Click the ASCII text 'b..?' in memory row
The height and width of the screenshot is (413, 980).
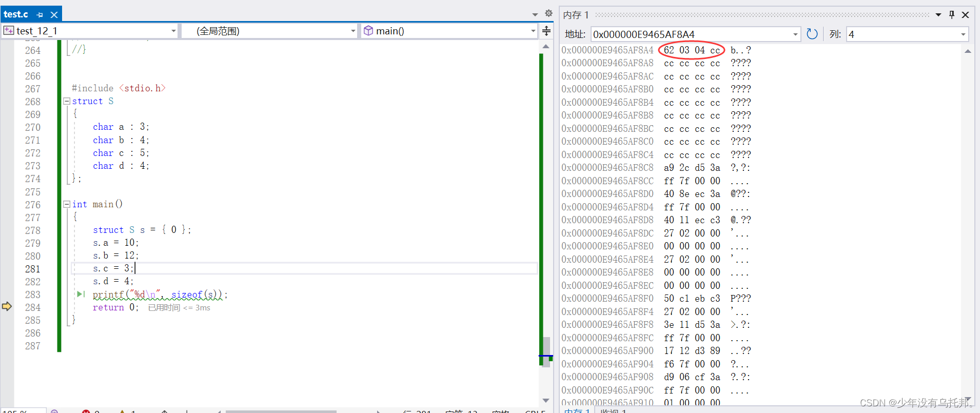[x=741, y=50]
